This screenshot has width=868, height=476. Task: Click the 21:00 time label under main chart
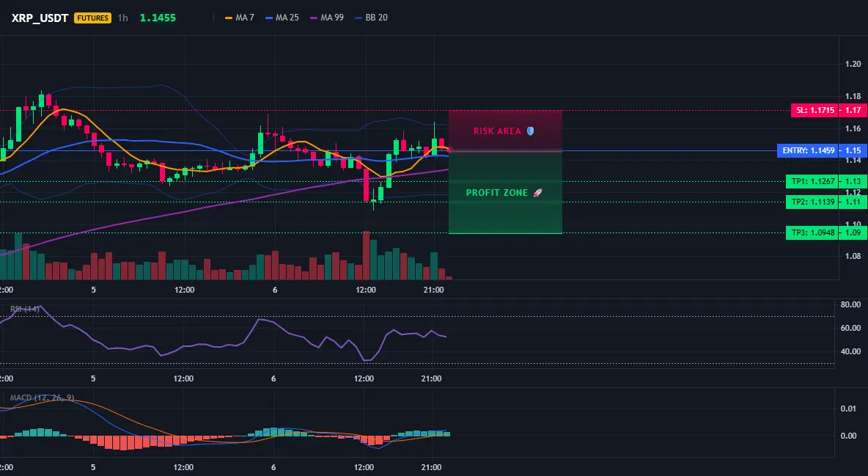pos(433,290)
